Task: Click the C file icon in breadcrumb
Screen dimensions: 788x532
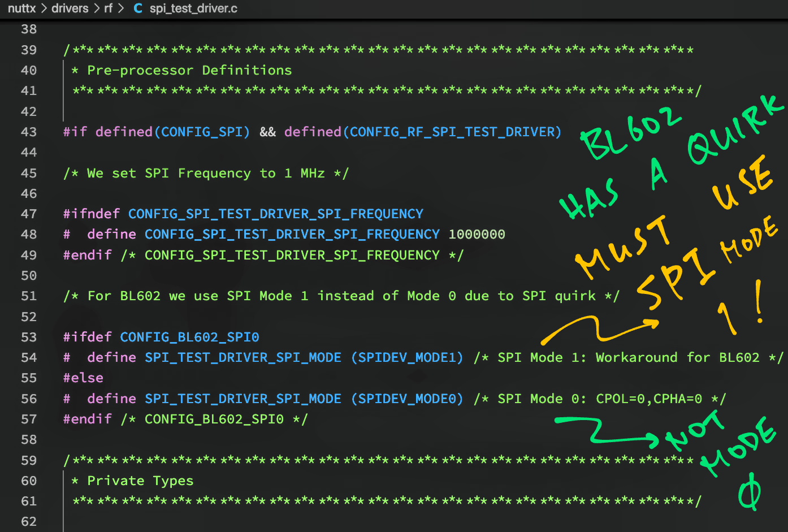Action: point(138,8)
